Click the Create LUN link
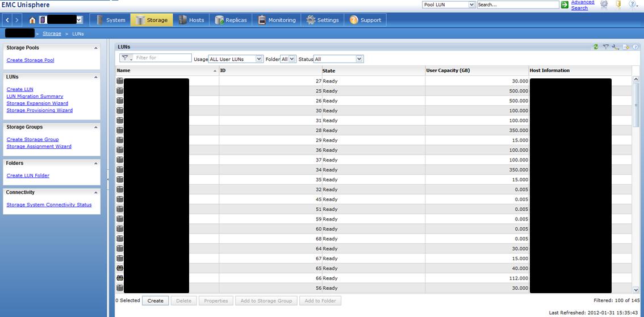Image resolution: width=644 pixels, height=317 pixels. [x=20, y=89]
